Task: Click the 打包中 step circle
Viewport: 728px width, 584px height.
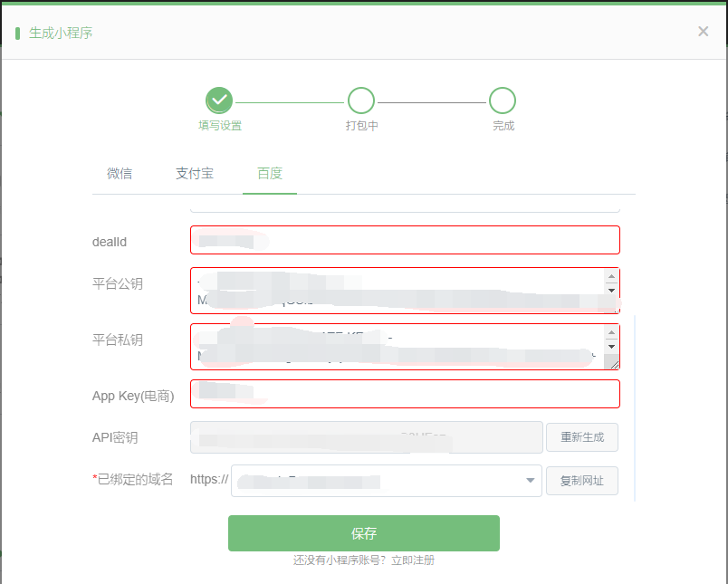Action: [x=361, y=101]
